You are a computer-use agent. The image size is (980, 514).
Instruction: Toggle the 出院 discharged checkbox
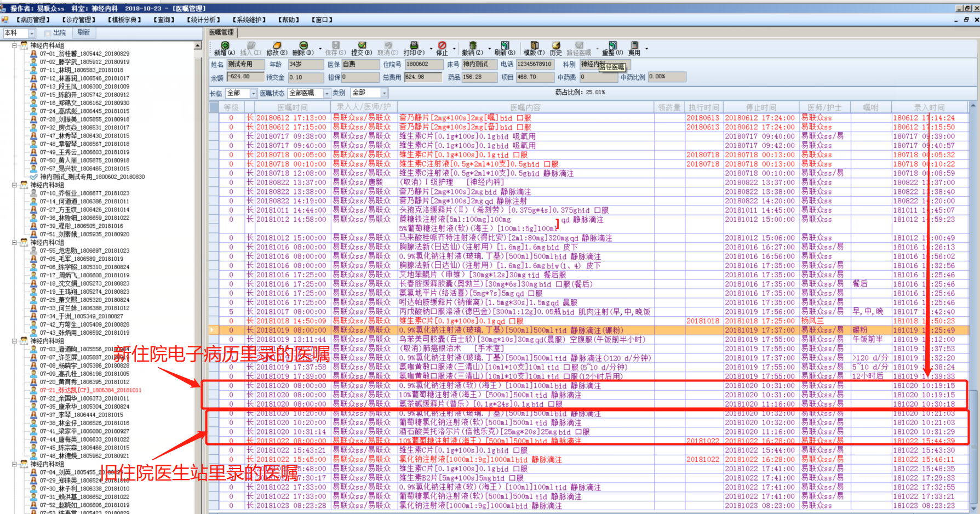click(48, 33)
